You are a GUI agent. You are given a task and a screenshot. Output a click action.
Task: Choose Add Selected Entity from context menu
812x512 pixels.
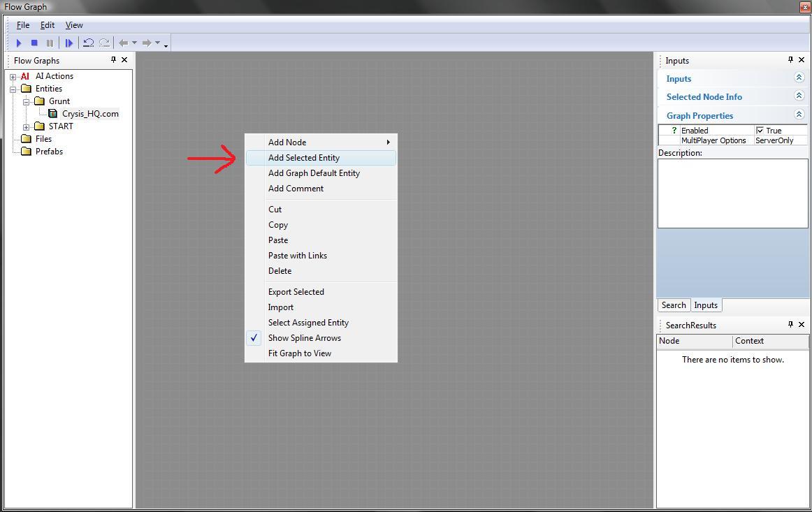[304, 158]
